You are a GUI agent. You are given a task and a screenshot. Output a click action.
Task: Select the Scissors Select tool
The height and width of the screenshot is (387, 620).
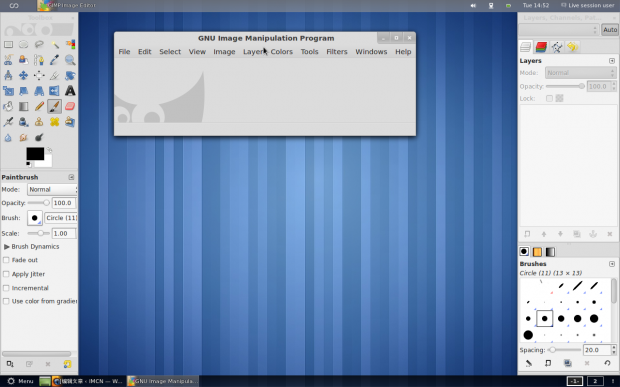(8, 60)
